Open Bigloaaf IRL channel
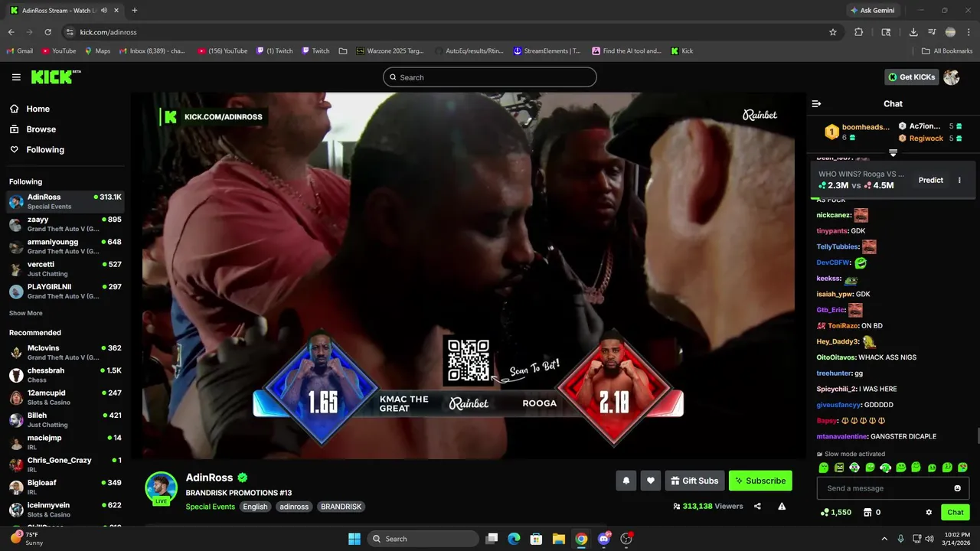Screen dimensions: 980x551 [65, 487]
